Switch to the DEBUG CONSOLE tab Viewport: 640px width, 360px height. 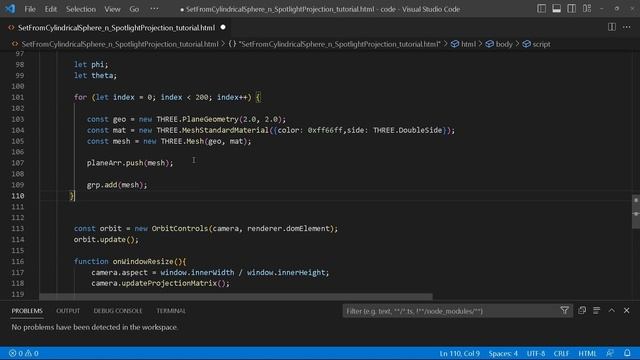tap(118, 311)
